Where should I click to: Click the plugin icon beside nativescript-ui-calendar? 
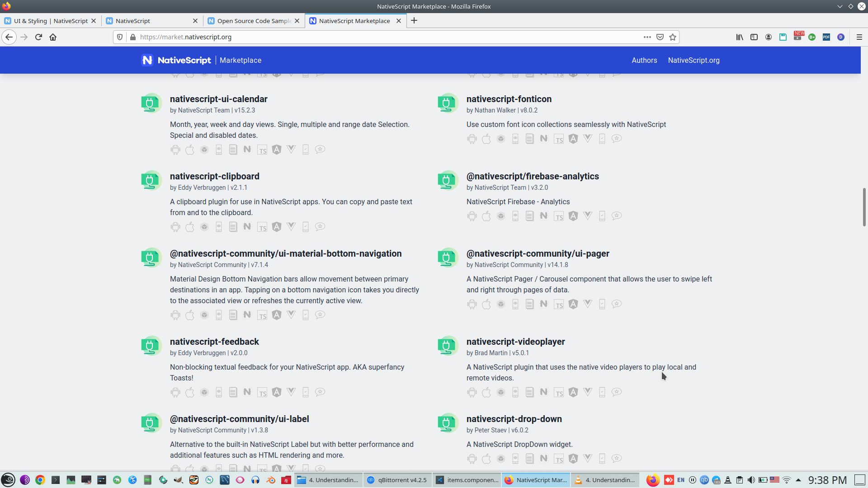point(151,103)
